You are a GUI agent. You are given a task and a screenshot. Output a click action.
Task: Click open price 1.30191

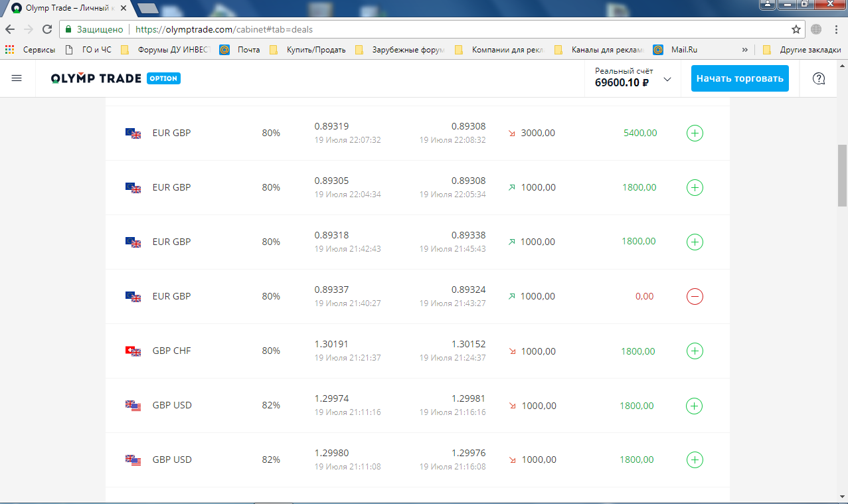(331, 344)
